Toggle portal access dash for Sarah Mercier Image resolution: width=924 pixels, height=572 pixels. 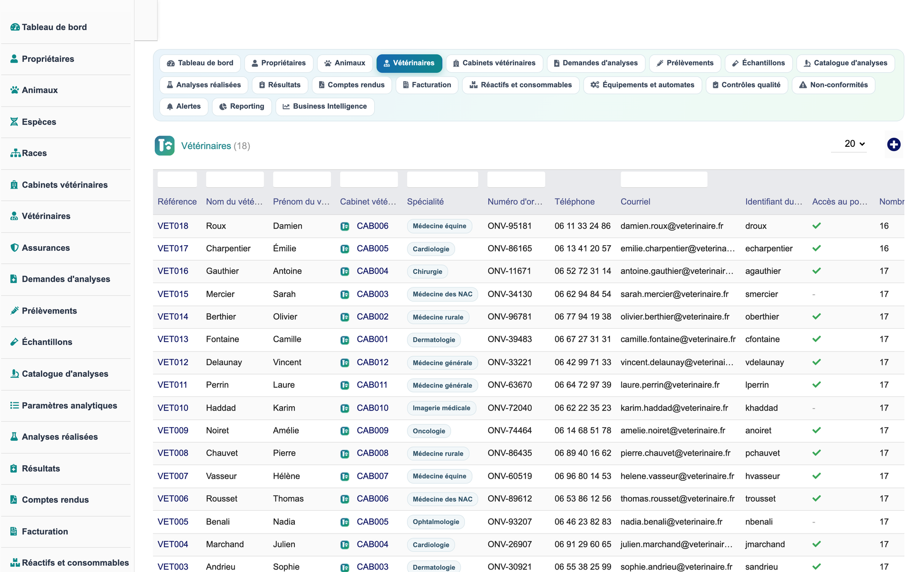click(x=814, y=295)
